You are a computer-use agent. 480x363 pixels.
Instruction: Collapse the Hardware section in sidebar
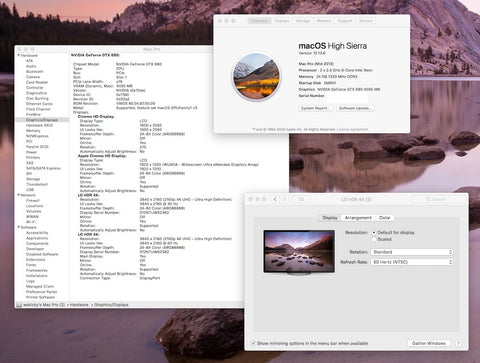(19, 55)
